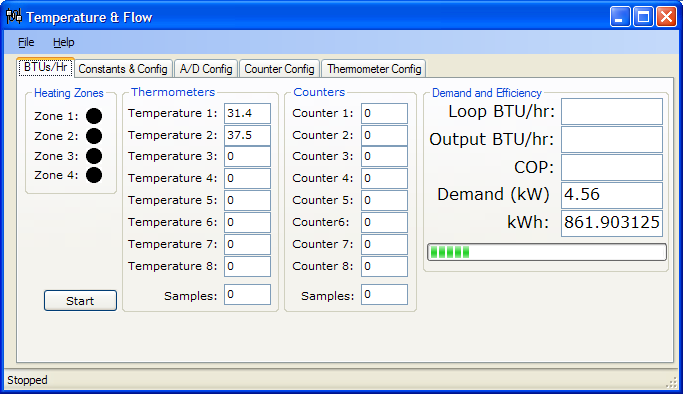
Task: Open the File menu
Action: [26, 42]
